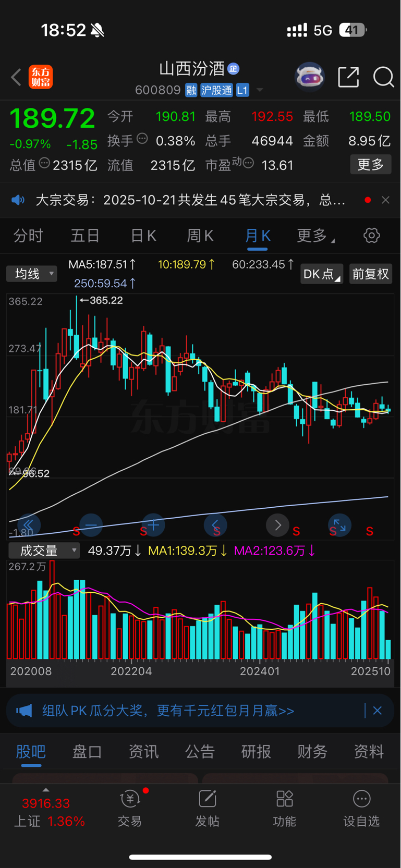Tap the MA5:187.51 value
The width and height of the screenshot is (401, 868).
point(103,264)
